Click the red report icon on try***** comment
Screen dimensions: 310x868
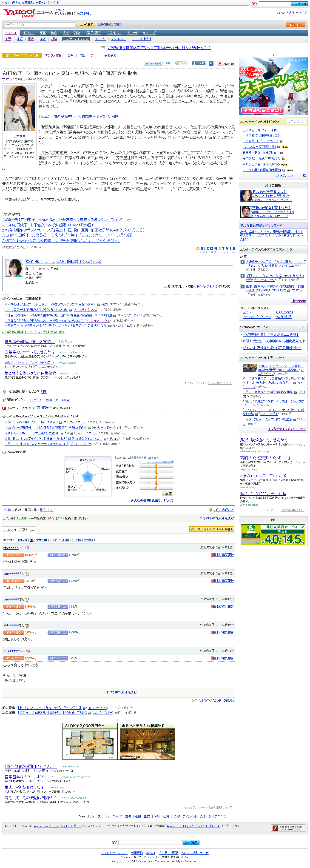pyautogui.click(x=212, y=555)
